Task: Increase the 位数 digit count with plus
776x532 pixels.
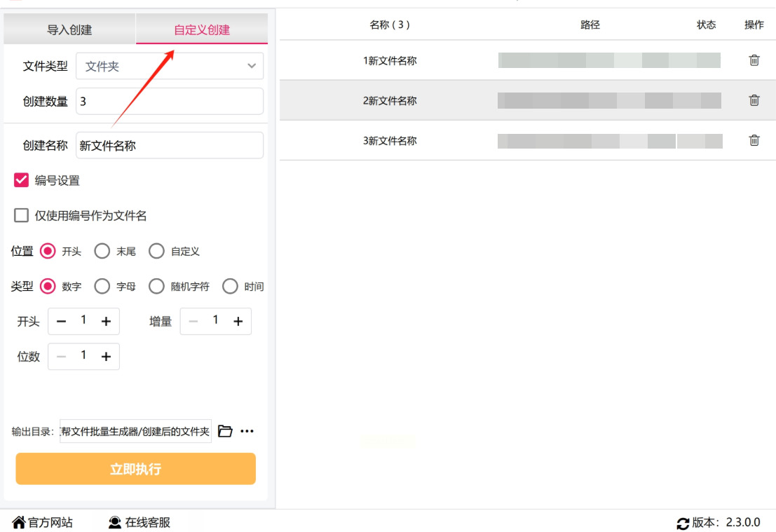Action: point(106,357)
